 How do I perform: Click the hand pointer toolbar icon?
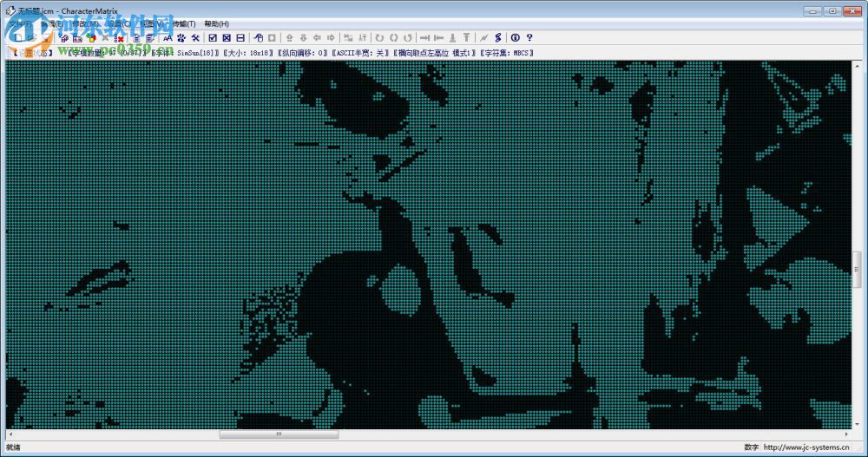(x=258, y=37)
